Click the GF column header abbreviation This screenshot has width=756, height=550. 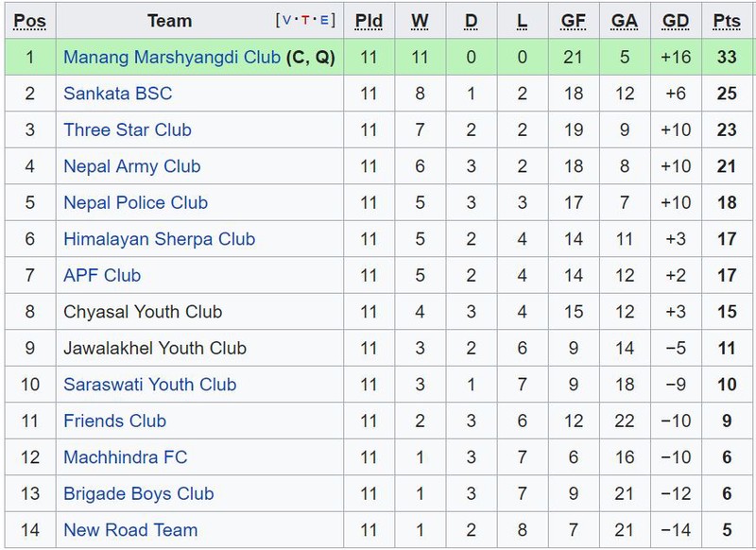(x=574, y=21)
